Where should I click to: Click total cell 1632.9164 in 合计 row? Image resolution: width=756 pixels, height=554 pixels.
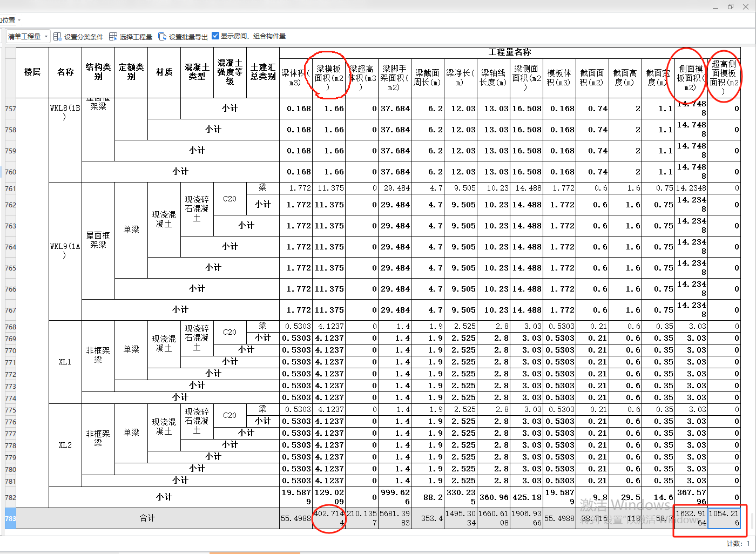tap(691, 518)
